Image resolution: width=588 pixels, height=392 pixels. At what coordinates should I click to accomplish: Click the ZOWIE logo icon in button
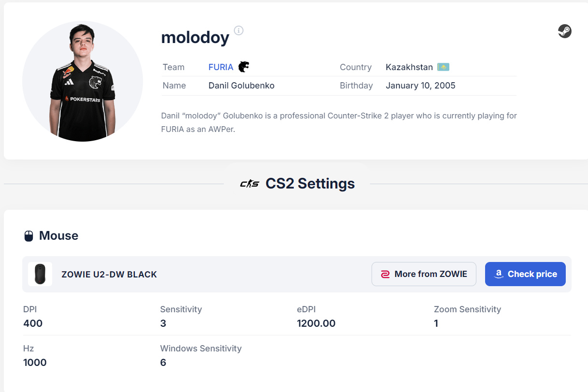385,274
